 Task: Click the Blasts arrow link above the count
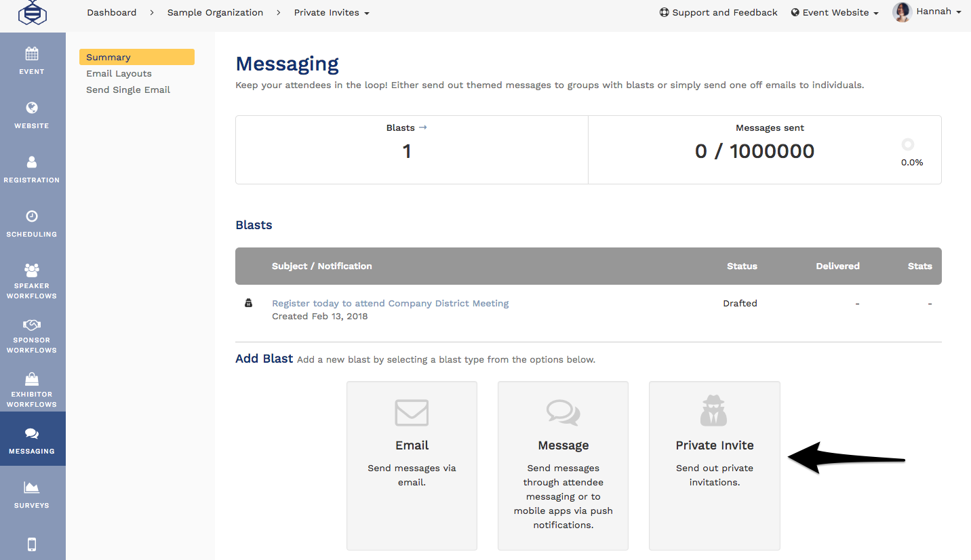coord(407,127)
